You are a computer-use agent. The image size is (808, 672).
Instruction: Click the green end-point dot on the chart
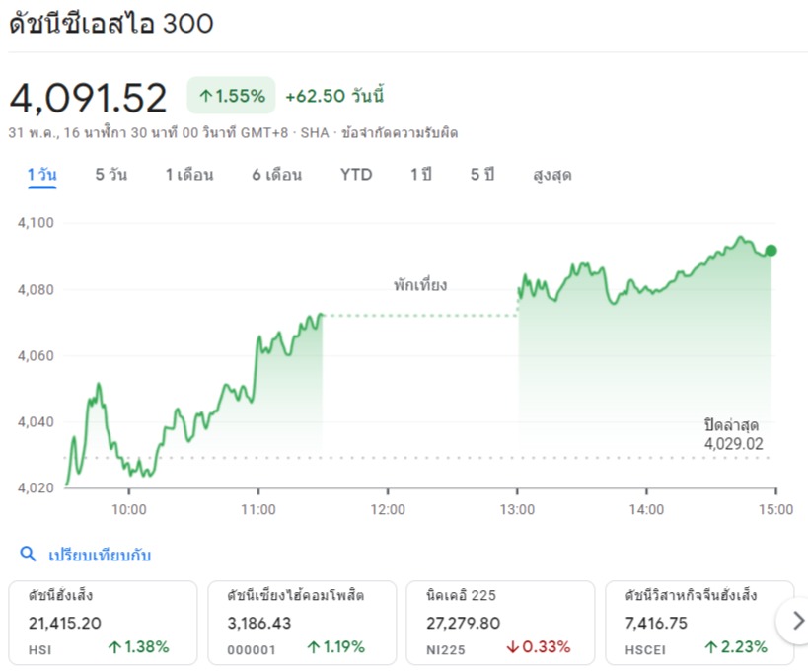coord(771,251)
